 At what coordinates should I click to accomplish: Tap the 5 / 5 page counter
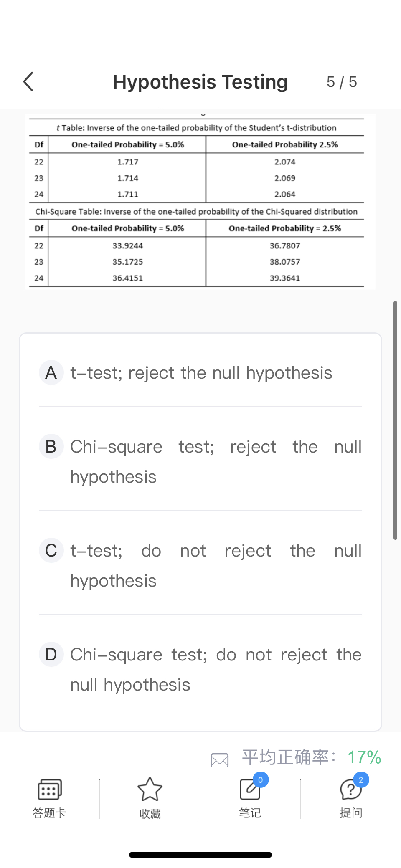(x=342, y=82)
